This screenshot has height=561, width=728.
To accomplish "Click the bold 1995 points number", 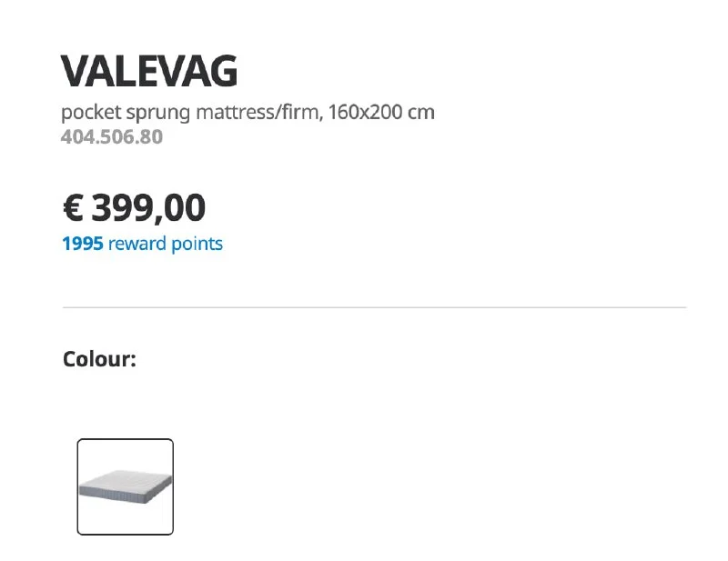I will (82, 244).
